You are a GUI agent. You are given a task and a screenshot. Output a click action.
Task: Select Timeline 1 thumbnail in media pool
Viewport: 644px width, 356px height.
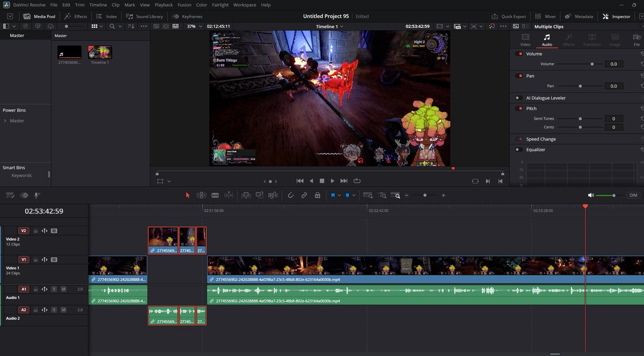[100, 52]
